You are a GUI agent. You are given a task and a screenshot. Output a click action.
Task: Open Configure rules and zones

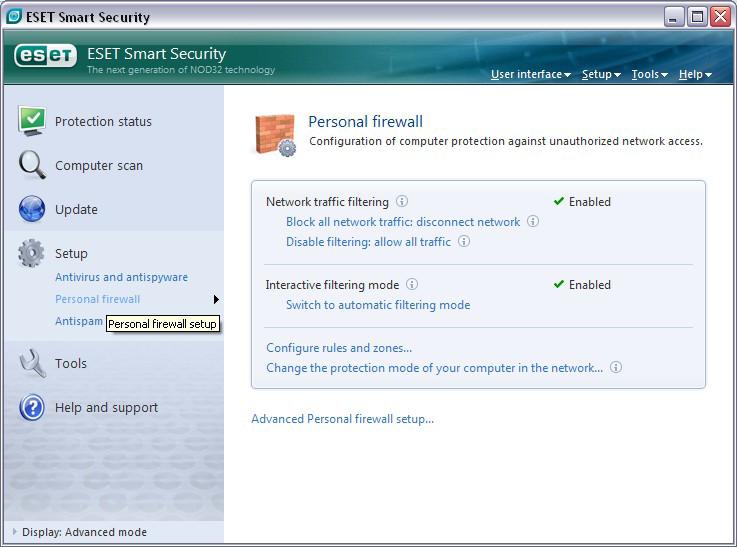point(339,348)
